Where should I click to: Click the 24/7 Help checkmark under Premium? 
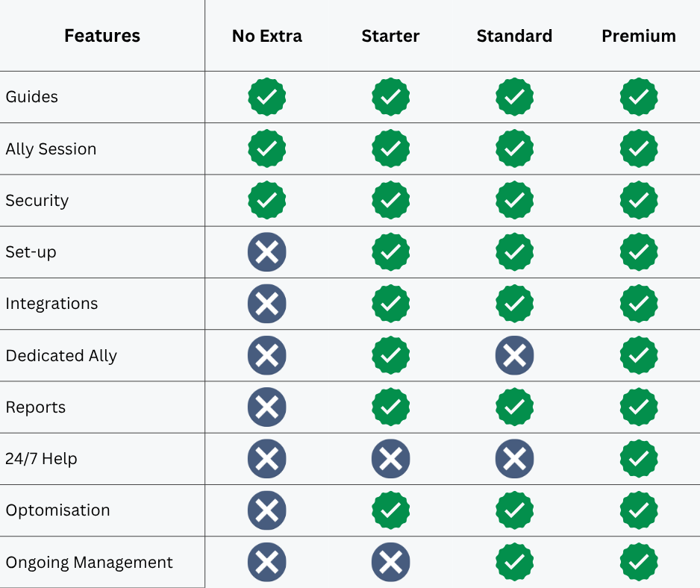point(639,458)
